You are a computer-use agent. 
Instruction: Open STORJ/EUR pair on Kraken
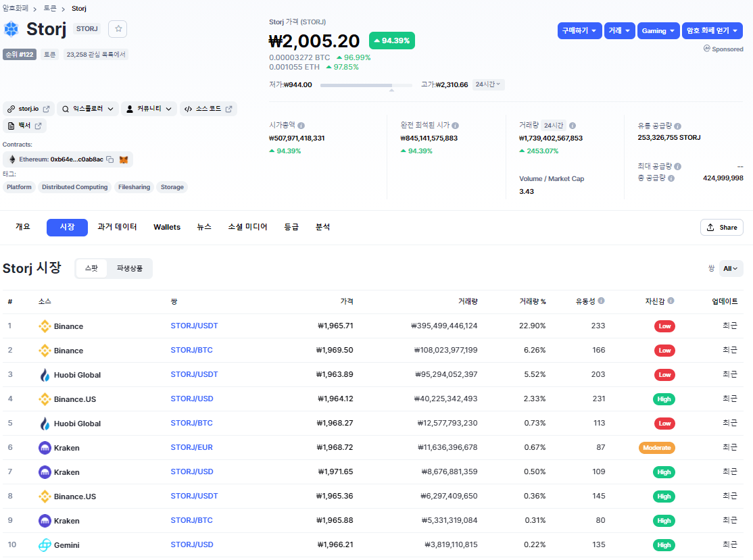pyautogui.click(x=191, y=447)
